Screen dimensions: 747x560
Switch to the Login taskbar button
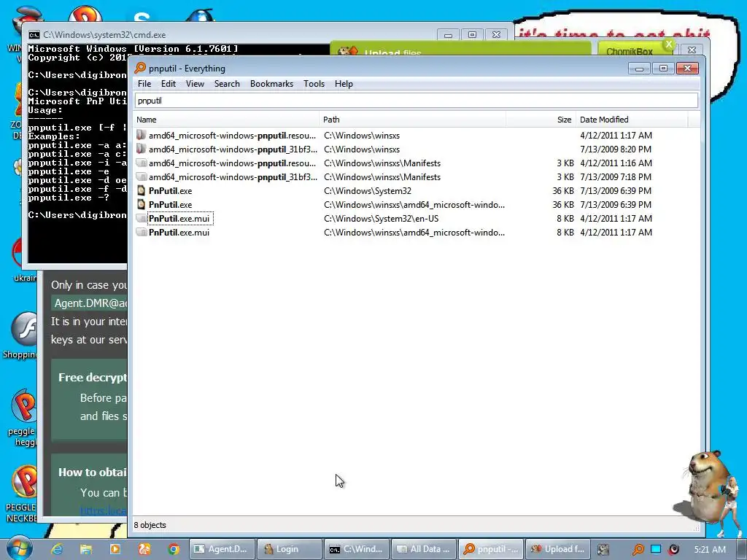pos(290,549)
